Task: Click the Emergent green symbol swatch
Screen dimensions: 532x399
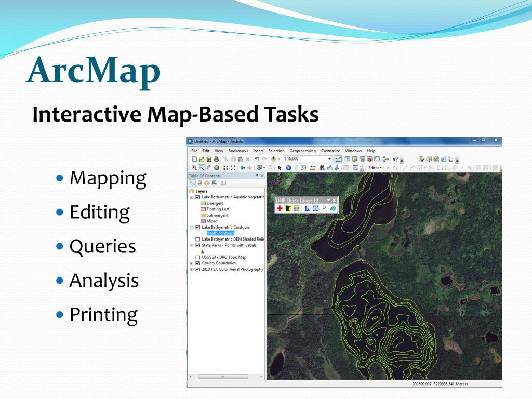Action: [203, 203]
